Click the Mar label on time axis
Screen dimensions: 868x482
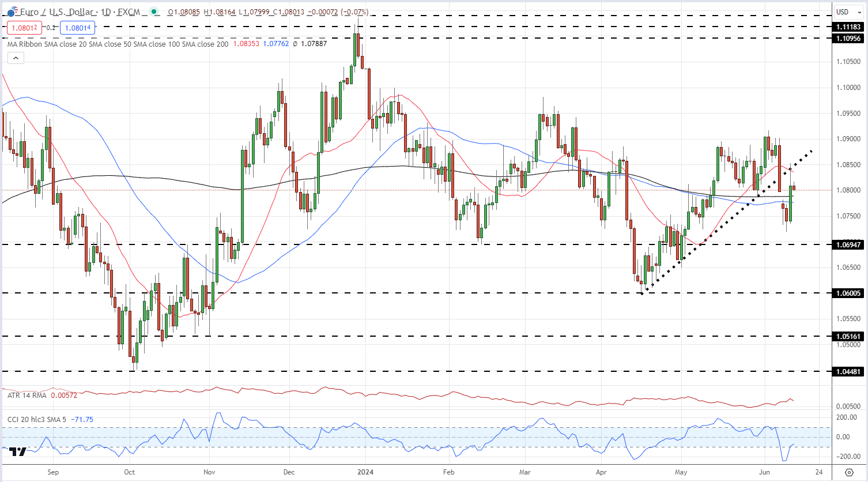point(525,472)
